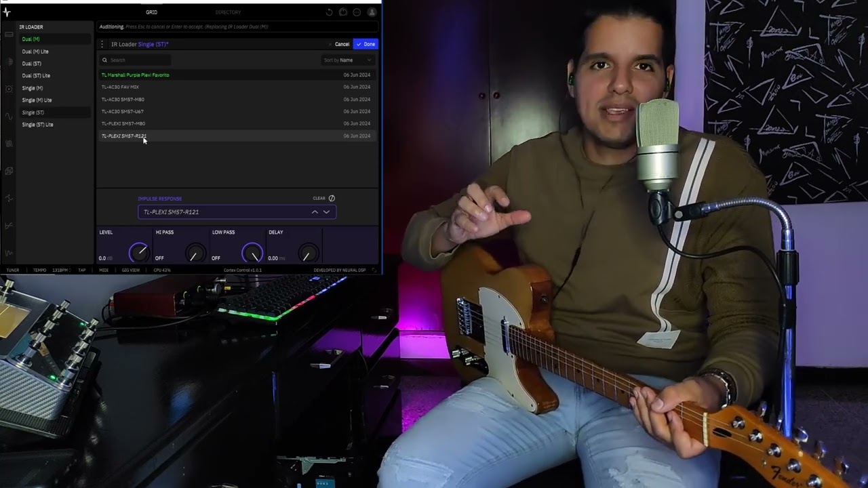Screen dimensions: 868x488
Task: Select the vertical bars sidebar category icon
Action: (x=9, y=144)
